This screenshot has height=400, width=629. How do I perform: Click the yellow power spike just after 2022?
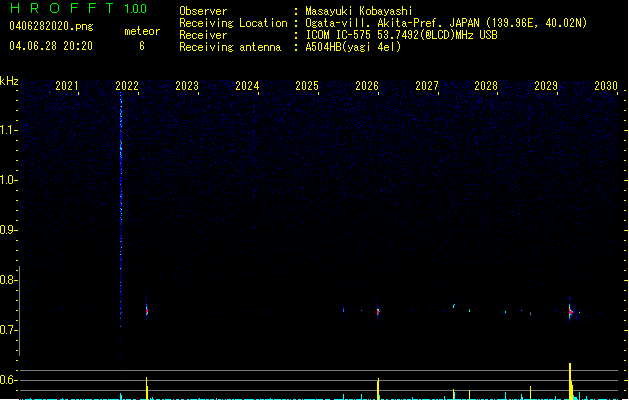click(x=147, y=388)
